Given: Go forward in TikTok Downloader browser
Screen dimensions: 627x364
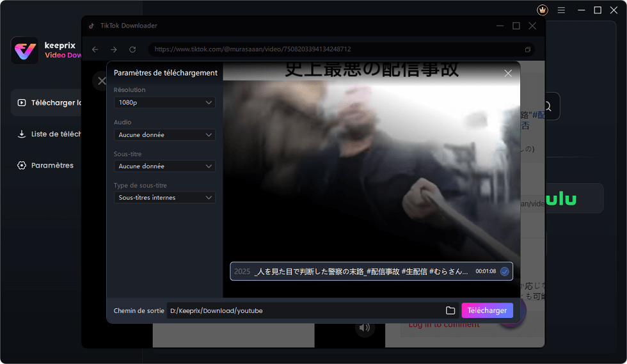Looking at the screenshot, I should (x=114, y=50).
